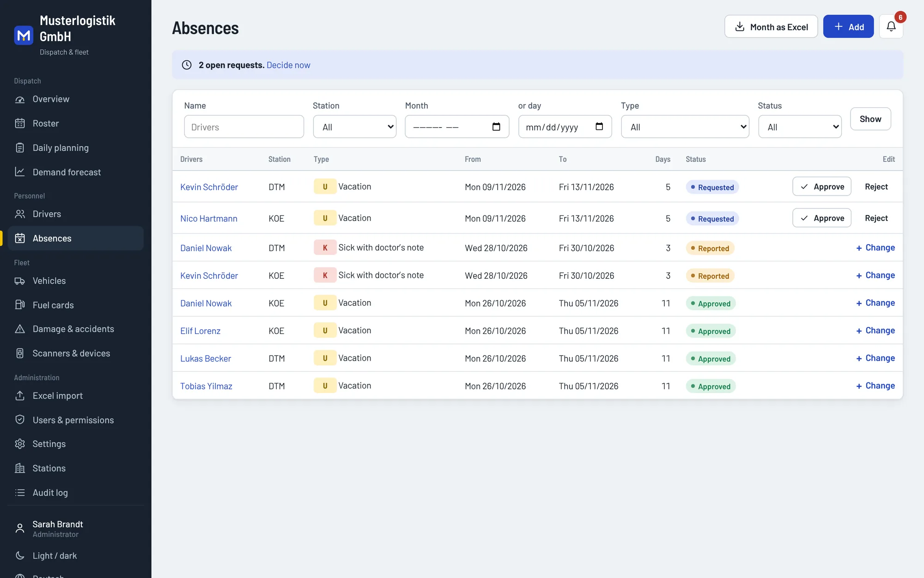Viewport: 924px width, 578px height.
Task: Toggle Light / dark theme
Action: [76, 556]
